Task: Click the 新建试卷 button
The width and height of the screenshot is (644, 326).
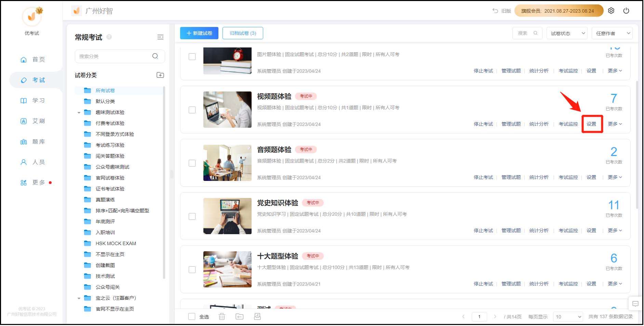Action: click(199, 33)
